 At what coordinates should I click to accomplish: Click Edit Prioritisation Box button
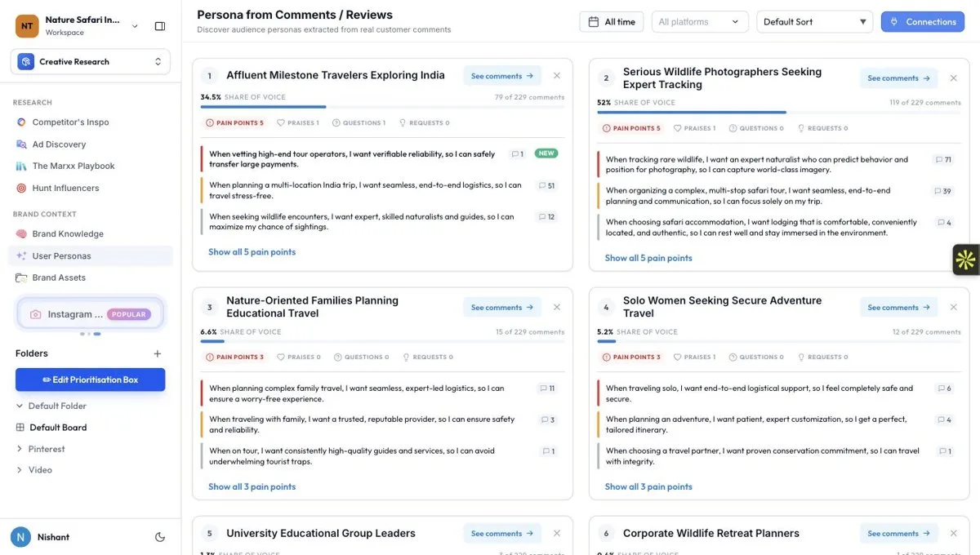[91, 380]
